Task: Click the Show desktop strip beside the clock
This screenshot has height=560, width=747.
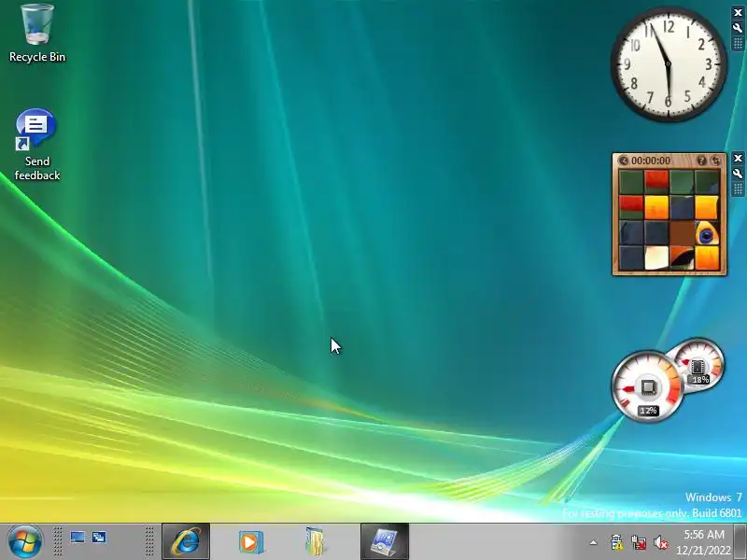Action: pos(740,541)
